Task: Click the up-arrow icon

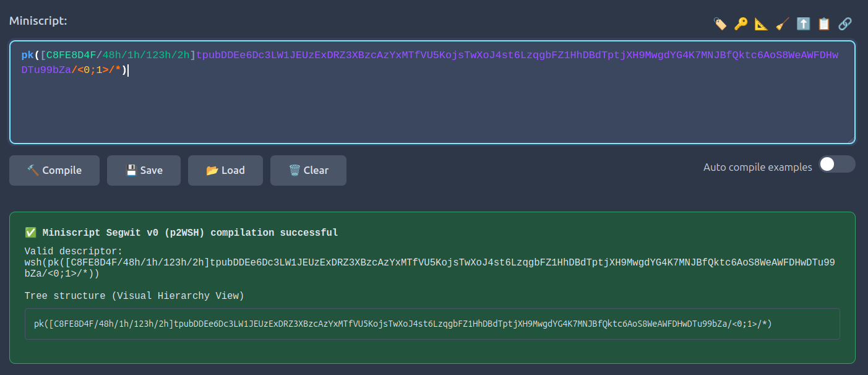Action: (x=803, y=24)
